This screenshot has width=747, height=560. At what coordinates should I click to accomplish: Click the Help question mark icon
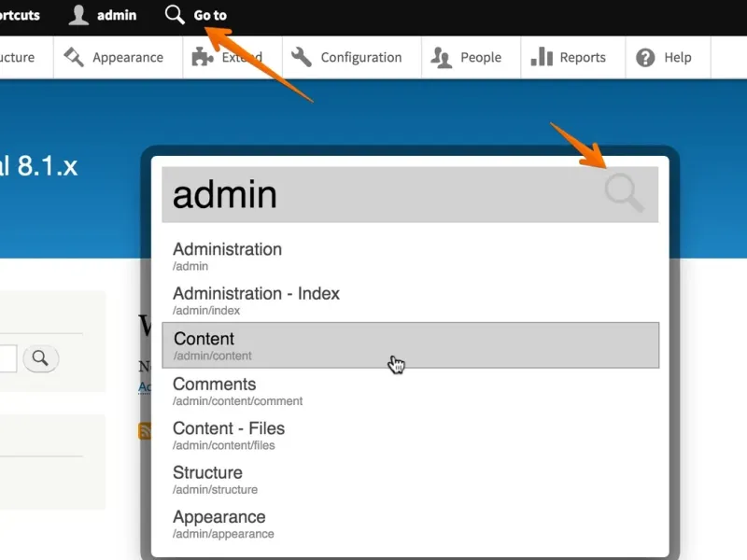[645, 58]
